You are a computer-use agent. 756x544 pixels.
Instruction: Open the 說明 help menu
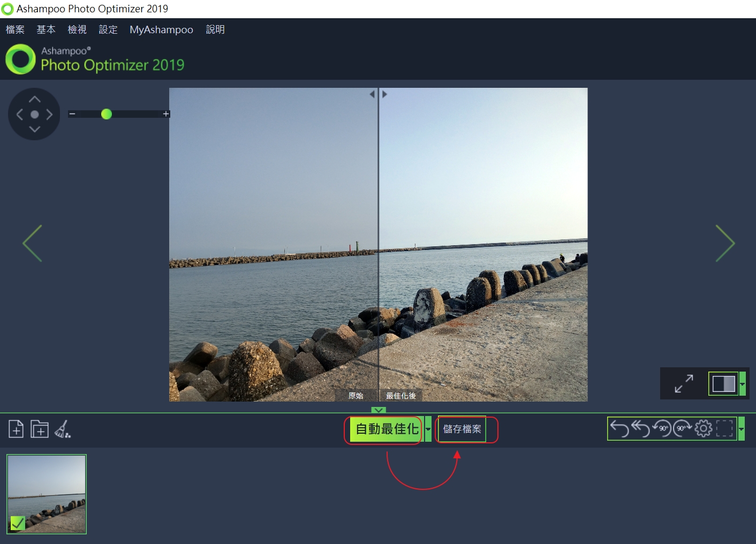215,29
